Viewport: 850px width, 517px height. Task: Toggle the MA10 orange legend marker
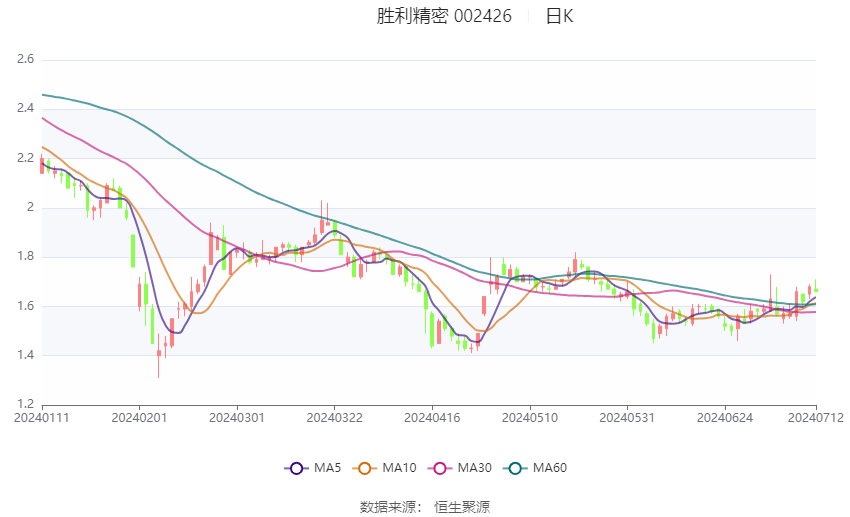(x=364, y=468)
